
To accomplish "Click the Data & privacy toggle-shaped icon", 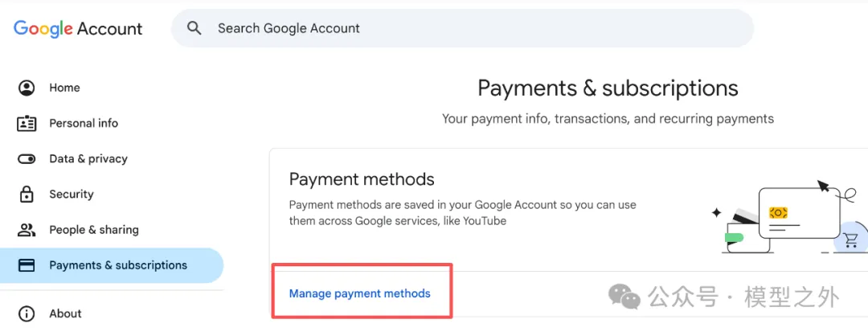I will point(27,158).
